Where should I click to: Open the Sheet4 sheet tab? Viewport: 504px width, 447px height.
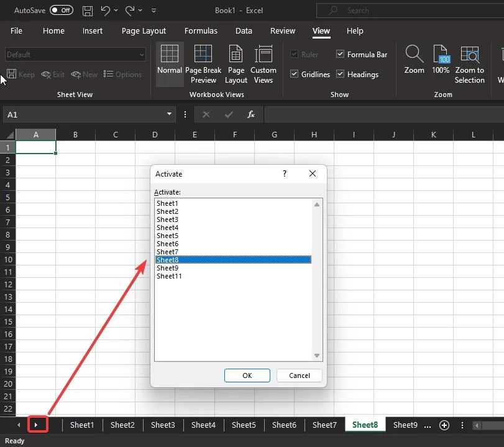[203, 425]
